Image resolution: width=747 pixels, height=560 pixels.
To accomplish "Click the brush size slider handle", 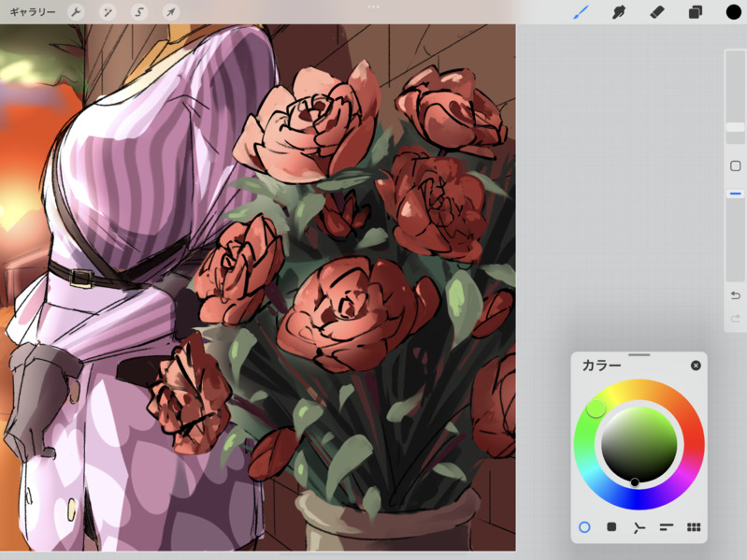I will (x=735, y=127).
